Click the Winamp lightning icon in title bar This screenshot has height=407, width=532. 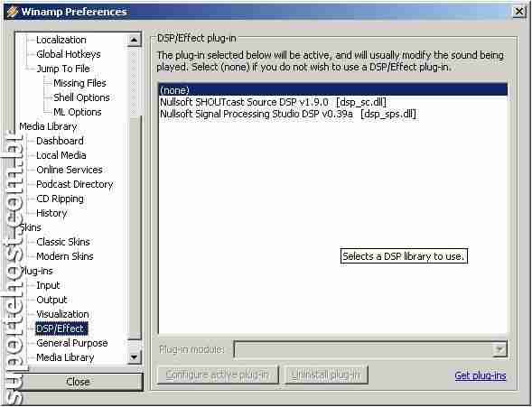[x=13, y=12]
